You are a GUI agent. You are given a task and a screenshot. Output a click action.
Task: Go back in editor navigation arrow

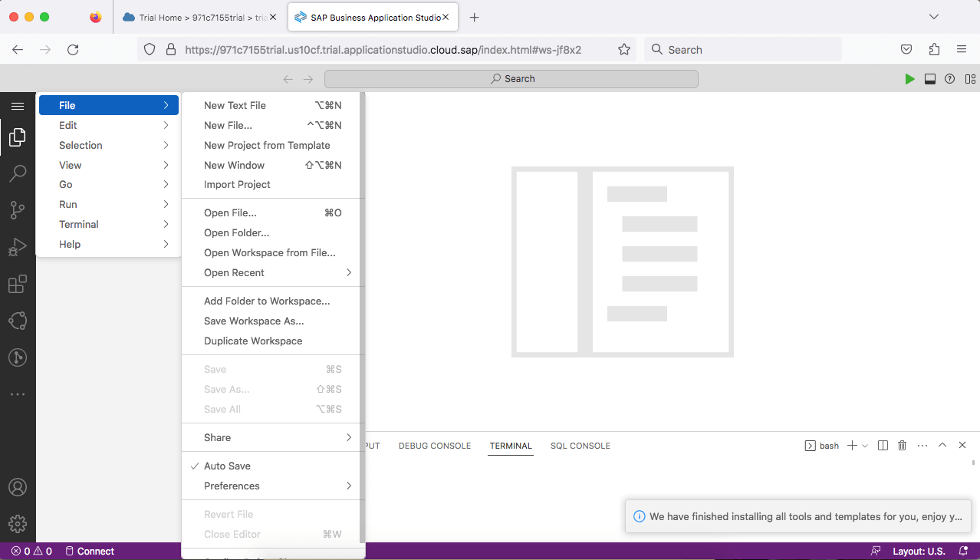click(x=288, y=79)
